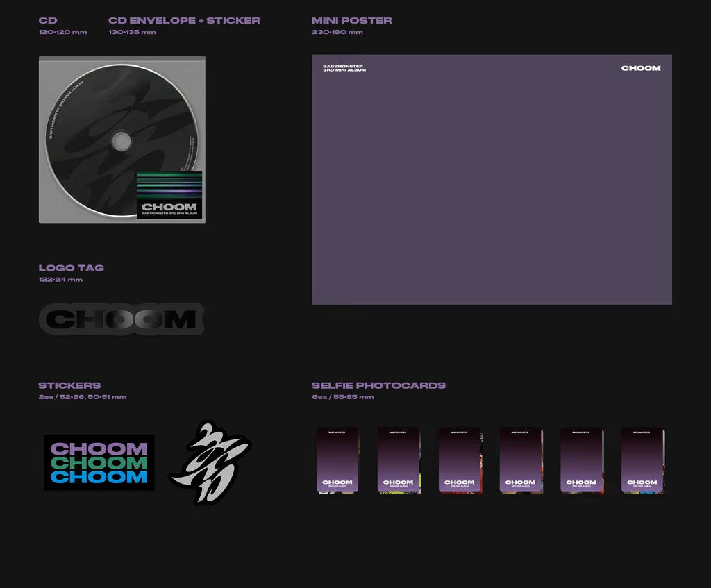This screenshot has height=588, width=711.
Task: Click the "CD" heading
Action: (48, 20)
